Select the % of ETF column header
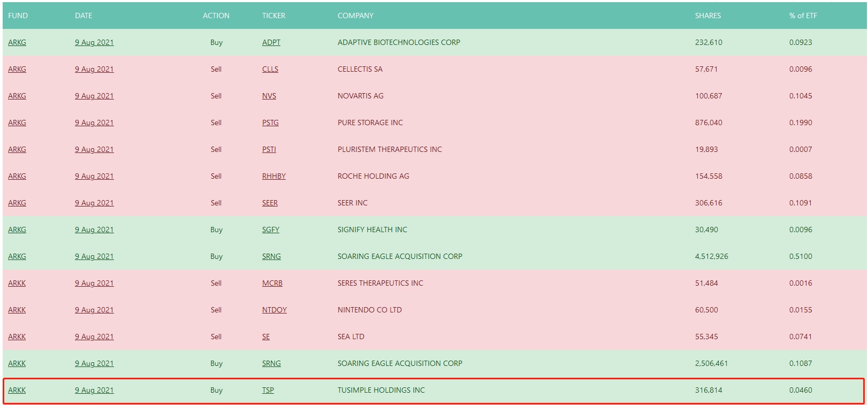The image size is (868, 405). pyautogui.click(x=803, y=16)
